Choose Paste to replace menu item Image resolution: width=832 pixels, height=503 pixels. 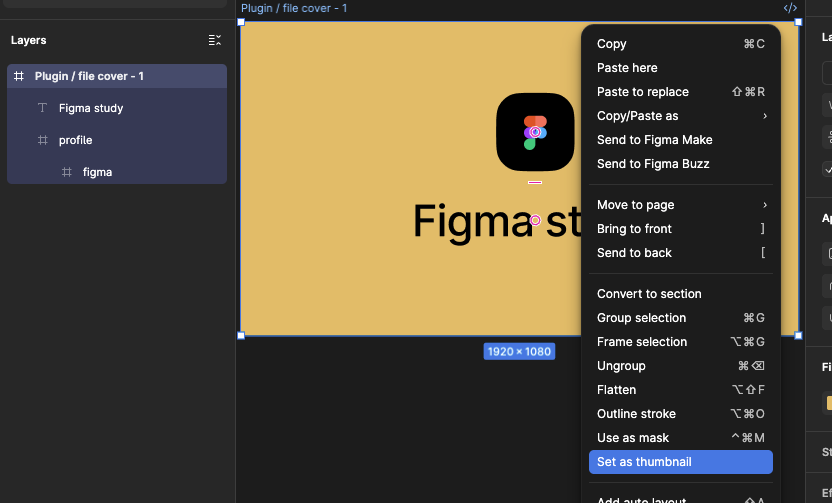click(681, 92)
